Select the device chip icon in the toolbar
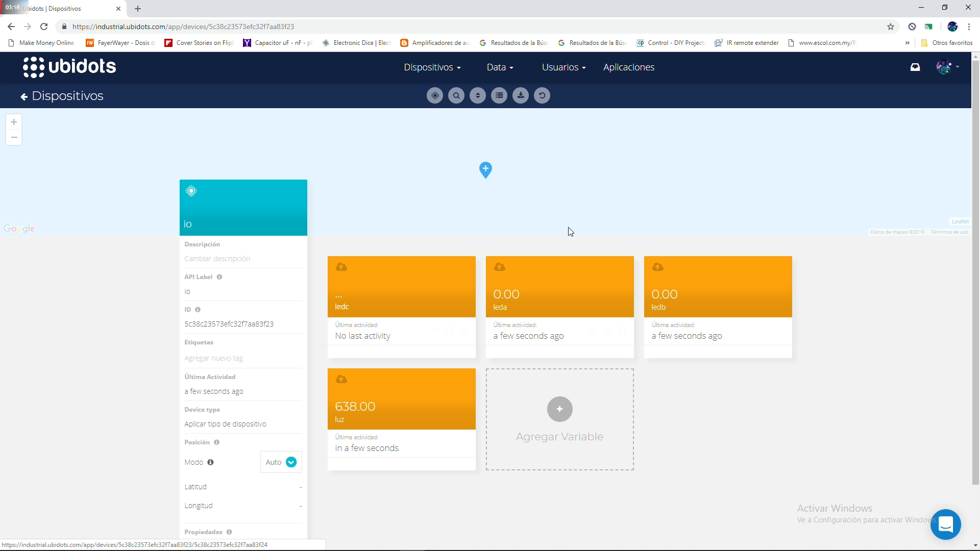This screenshot has height=551, width=980. [434, 95]
